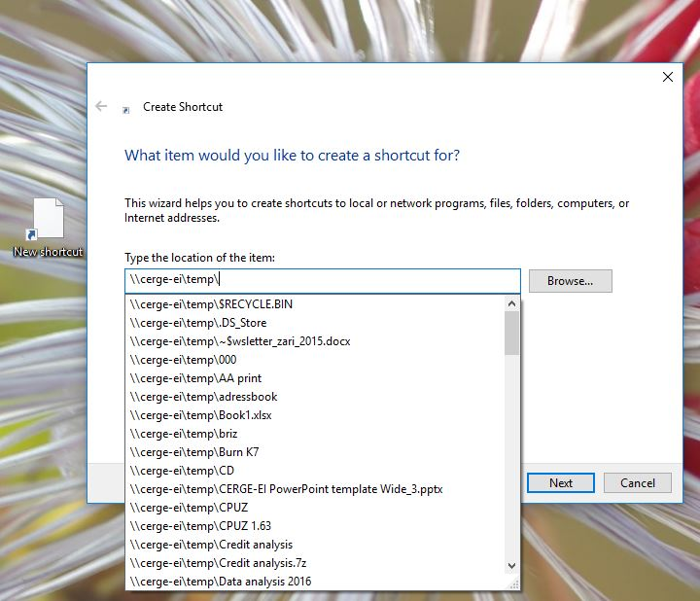
Task: Cancel the shortcut wizard
Action: pyautogui.click(x=637, y=482)
